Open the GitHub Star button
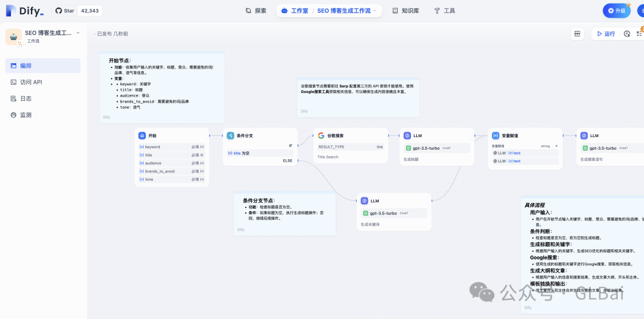The width and height of the screenshot is (644, 319). (x=65, y=11)
